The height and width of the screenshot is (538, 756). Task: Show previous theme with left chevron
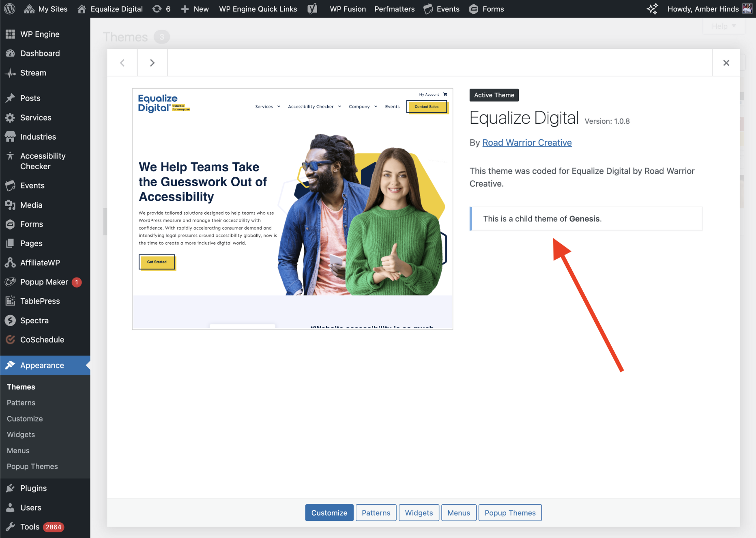point(122,62)
